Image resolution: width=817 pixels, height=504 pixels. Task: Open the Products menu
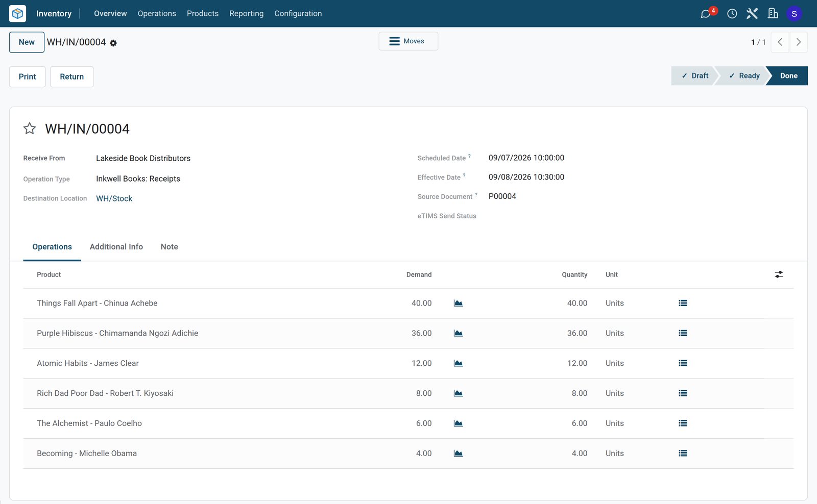tap(203, 14)
